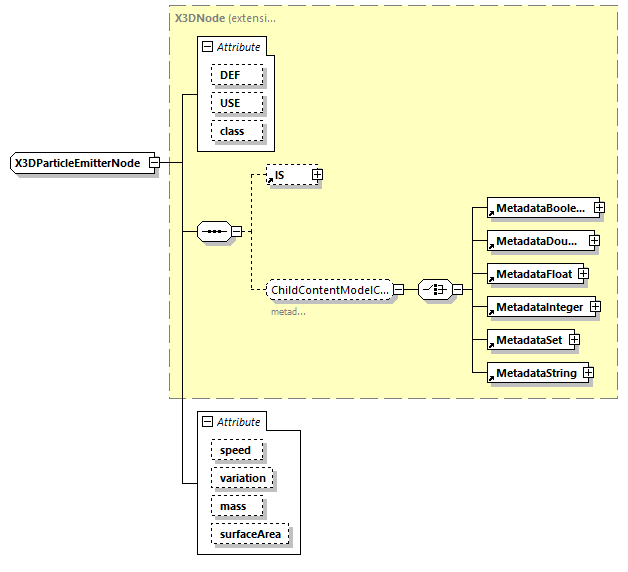
Task: Collapse the sequence compositor minus box
Action: pos(237,232)
